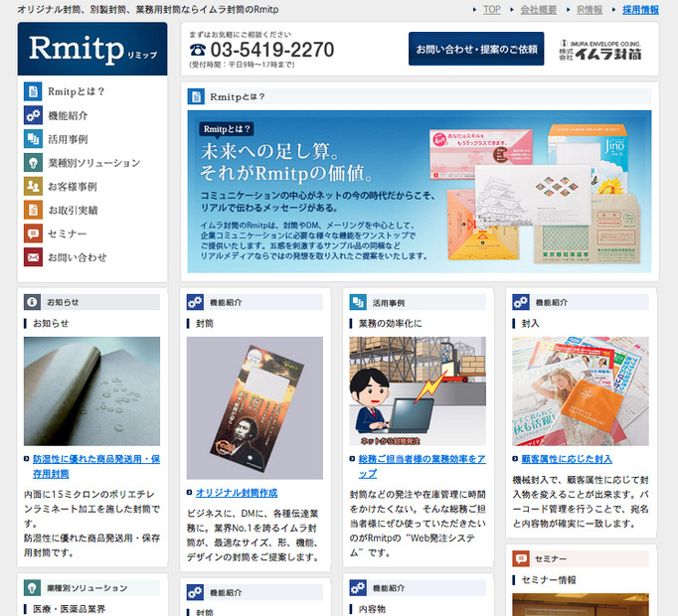
Task: Open the お取引実績 sidebar menu item
Action: (73, 210)
